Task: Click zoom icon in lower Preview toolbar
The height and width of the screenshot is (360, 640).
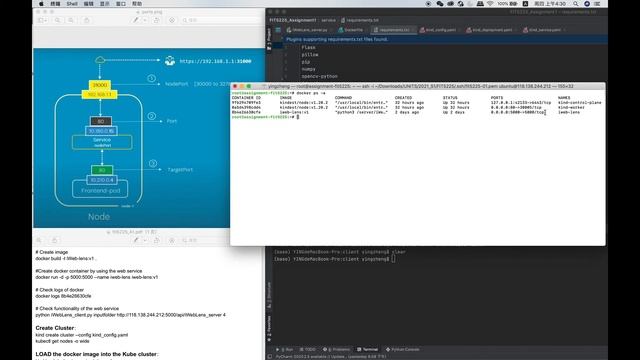Action: pyautogui.click(x=39, y=240)
